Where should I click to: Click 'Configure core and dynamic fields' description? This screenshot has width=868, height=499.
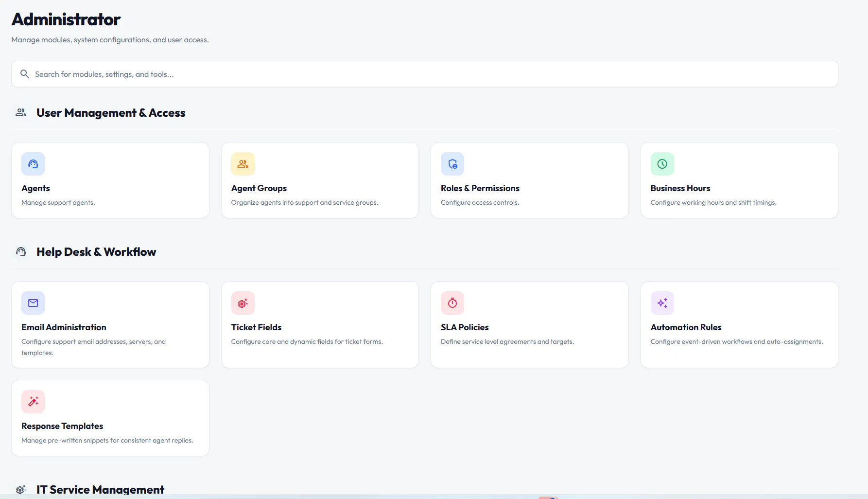[x=307, y=341]
